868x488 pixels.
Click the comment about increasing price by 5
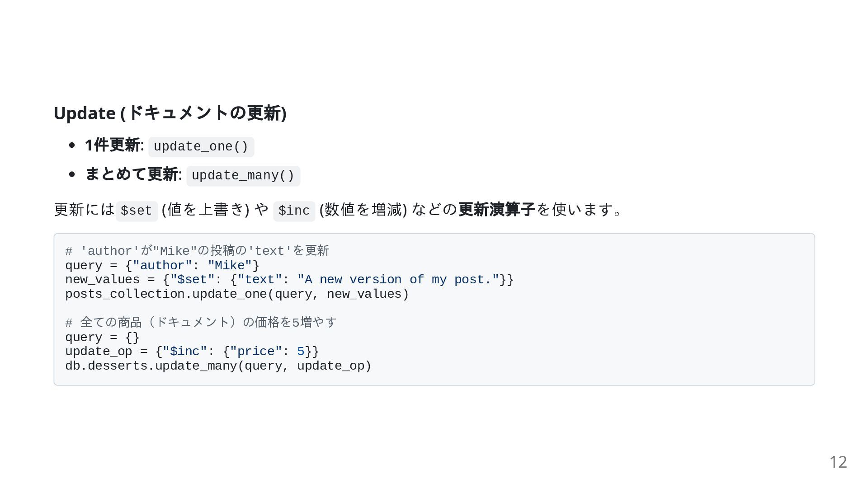[x=201, y=323]
